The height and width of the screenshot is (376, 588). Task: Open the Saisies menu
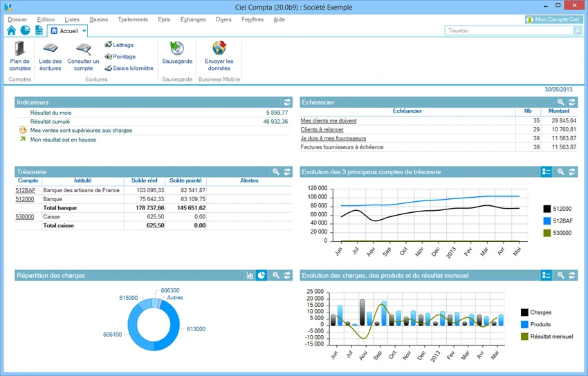point(99,19)
